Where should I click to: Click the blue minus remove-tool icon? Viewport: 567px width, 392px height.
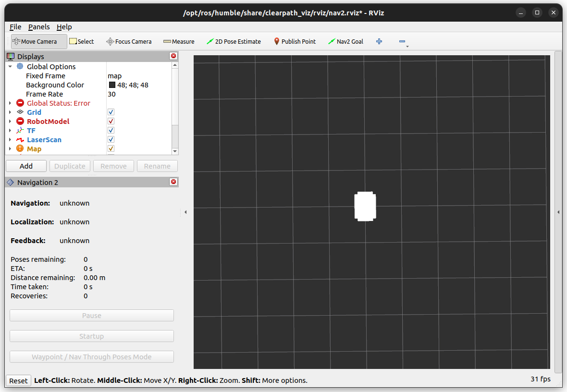click(402, 41)
